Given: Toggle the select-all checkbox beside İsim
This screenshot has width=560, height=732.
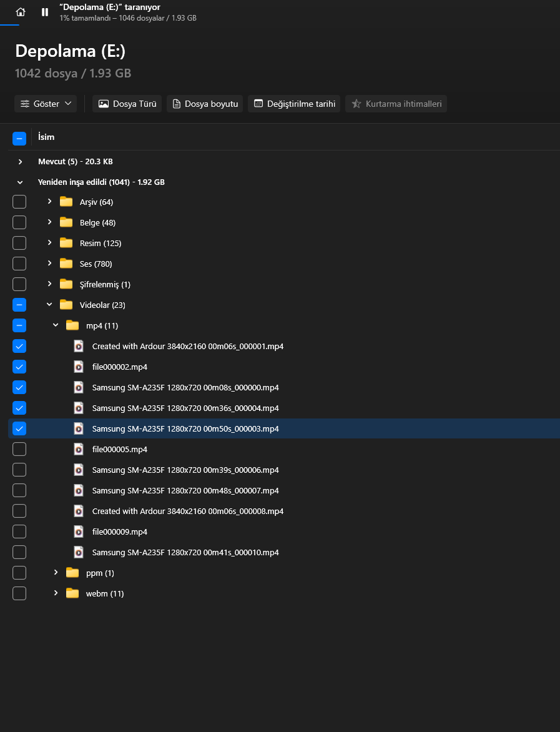Looking at the screenshot, I should 19,138.
